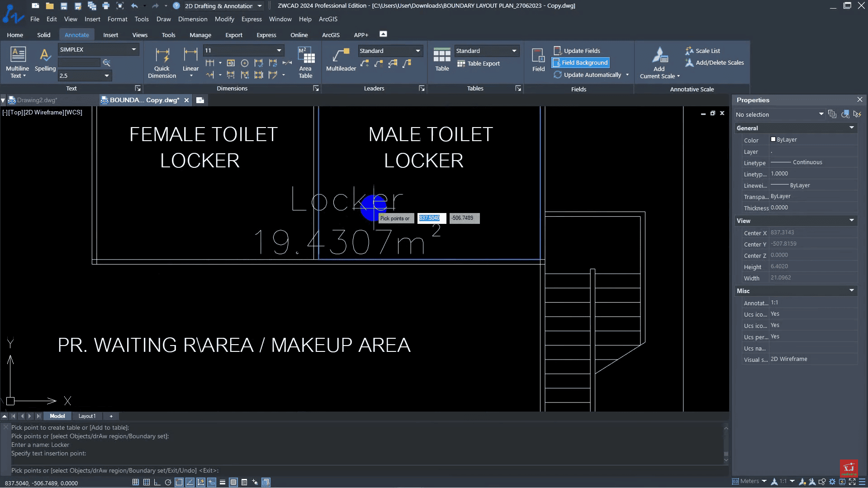868x488 pixels.
Task: Switch to the Layout1 tab
Action: click(87, 416)
